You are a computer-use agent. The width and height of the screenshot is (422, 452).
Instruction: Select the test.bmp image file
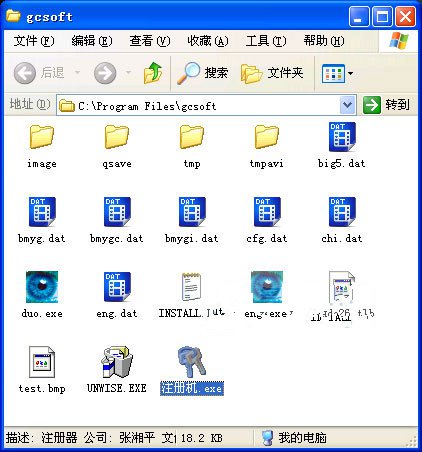click(42, 362)
